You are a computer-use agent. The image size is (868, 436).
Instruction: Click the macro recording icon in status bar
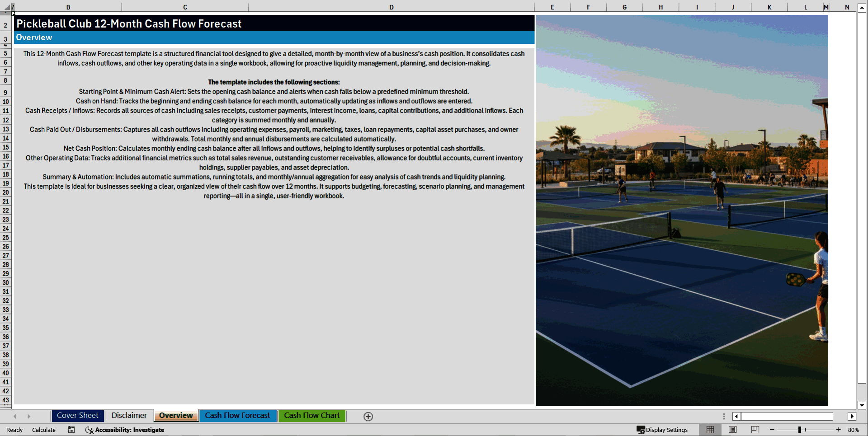[x=71, y=430]
